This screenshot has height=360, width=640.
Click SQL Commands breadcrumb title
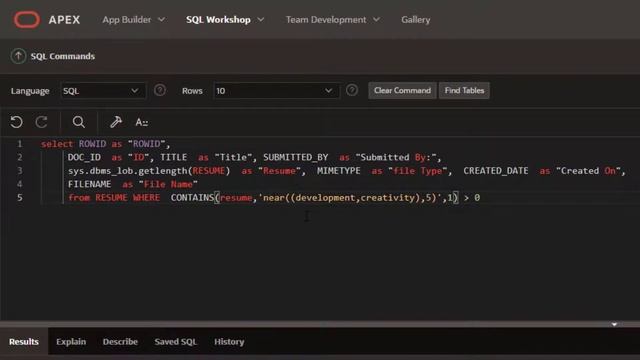63,56
